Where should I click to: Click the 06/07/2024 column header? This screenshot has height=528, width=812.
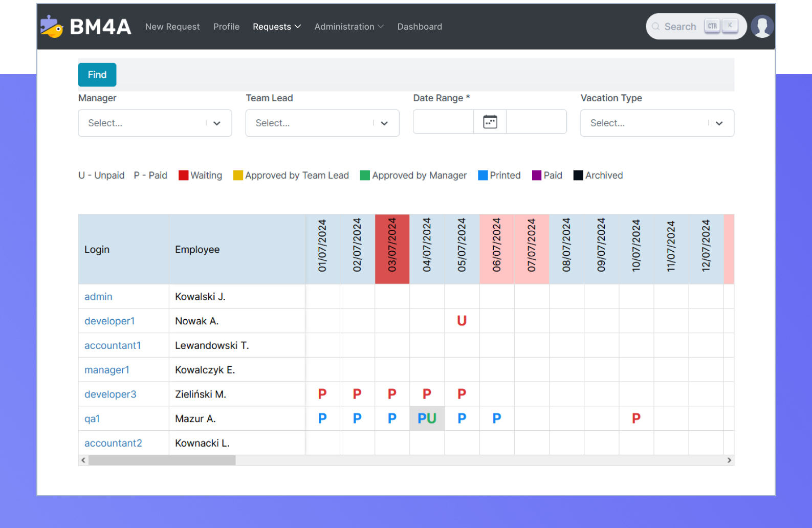(497, 249)
